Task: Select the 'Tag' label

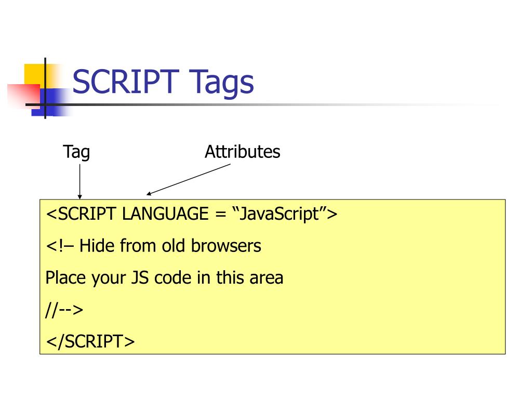Action: click(76, 152)
